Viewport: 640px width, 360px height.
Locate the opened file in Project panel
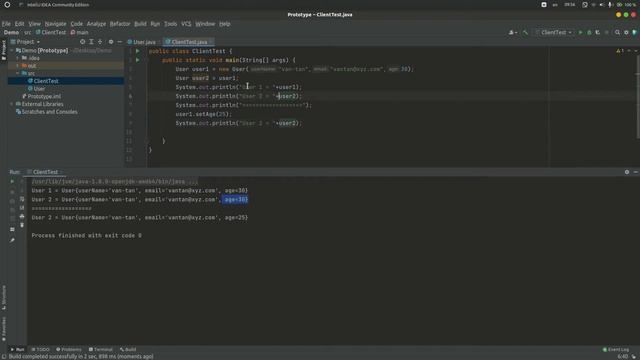82,42
